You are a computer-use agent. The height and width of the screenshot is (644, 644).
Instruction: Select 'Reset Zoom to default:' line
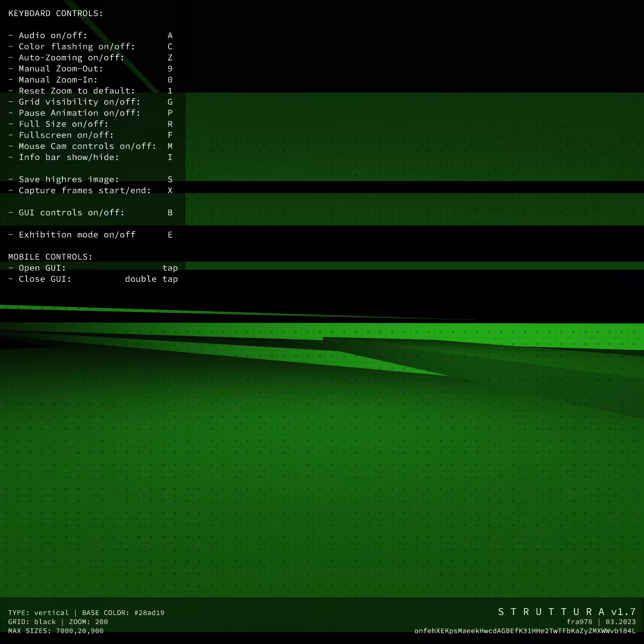91,91
